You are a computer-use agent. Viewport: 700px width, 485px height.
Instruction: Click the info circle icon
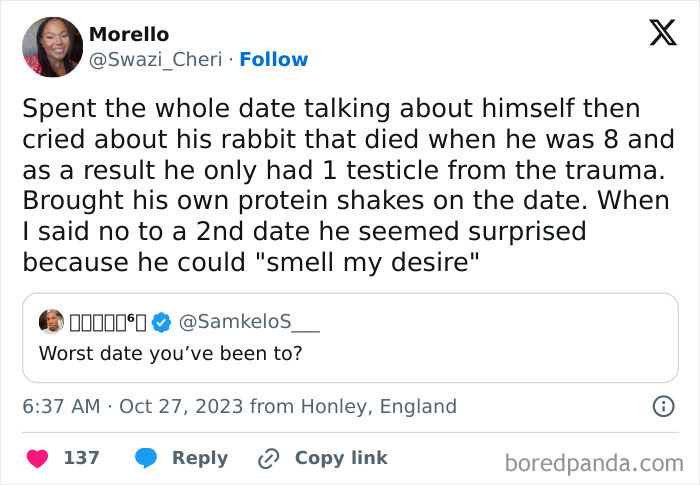(x=662, y=407)
